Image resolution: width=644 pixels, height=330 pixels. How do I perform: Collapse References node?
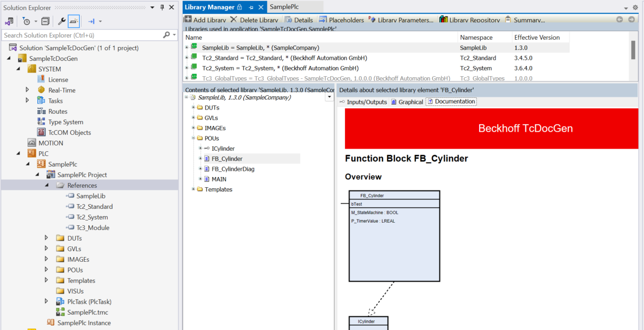click(x=46, y=185)
